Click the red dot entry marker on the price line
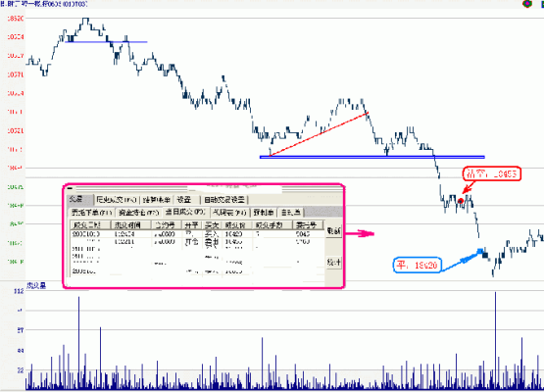The height and width of the screenshot is (392, 544). 461,201
